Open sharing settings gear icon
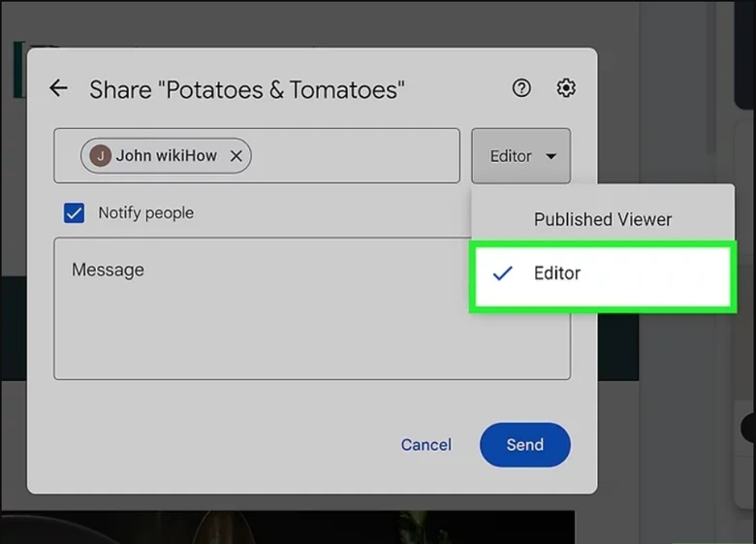This screenshot has width=756, height=544. (x=566, y=88)
